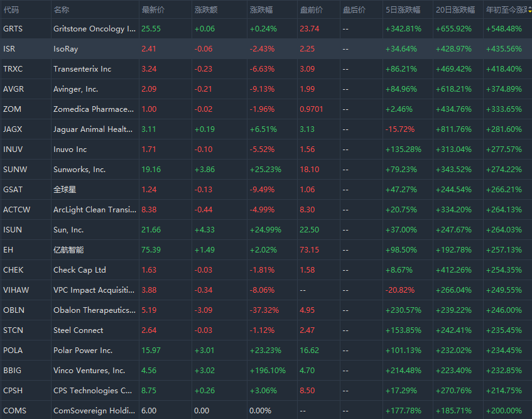
Task: Click the 75.39 latest price cell
Action: tap(151, 250)
